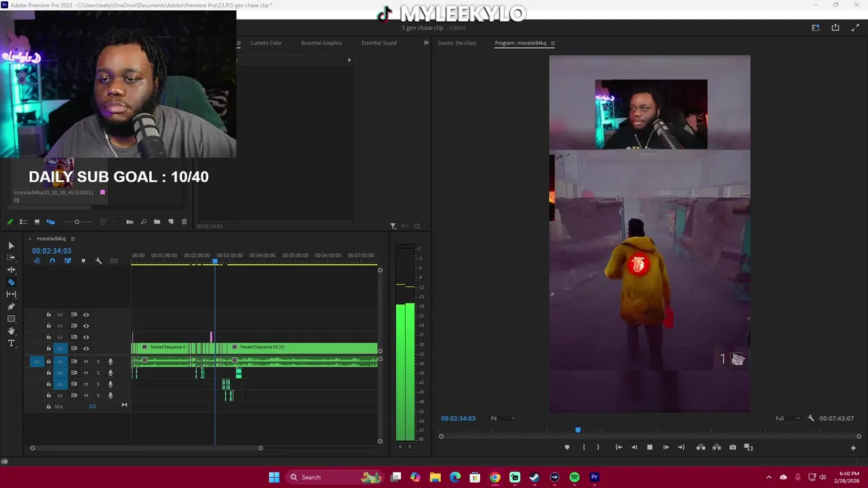Open the movalw84kq timeline panel menu
This screenshot has height=488, width=868.
pos(73,239)
